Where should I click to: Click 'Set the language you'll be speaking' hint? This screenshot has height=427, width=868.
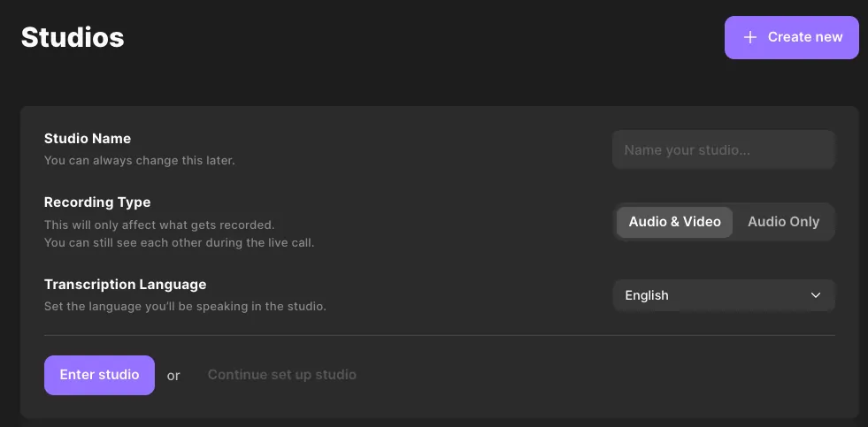[185, 307]
